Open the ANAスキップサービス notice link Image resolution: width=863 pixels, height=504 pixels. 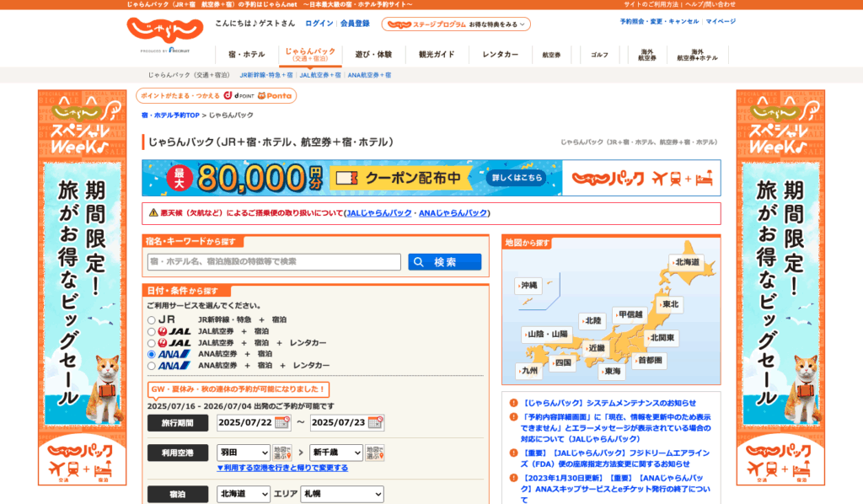point(615,489)
